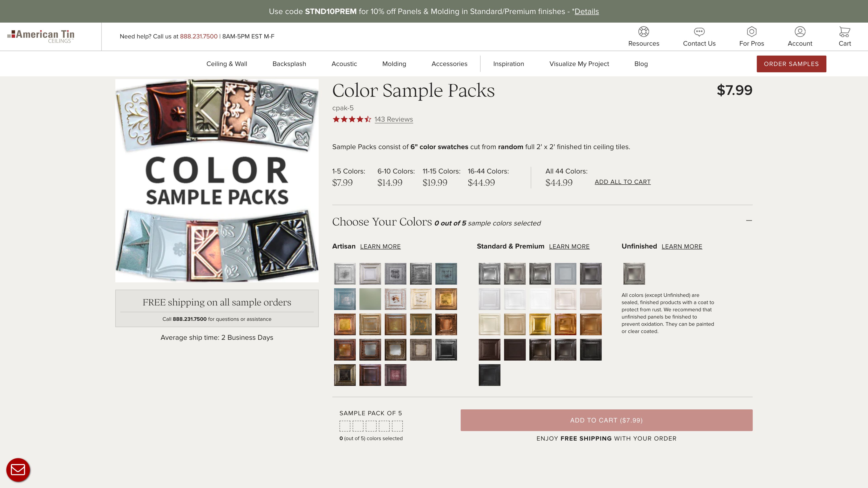Go to the Blog menu item
This screenshot has width=868, height=488.
(x=641, y=64)
